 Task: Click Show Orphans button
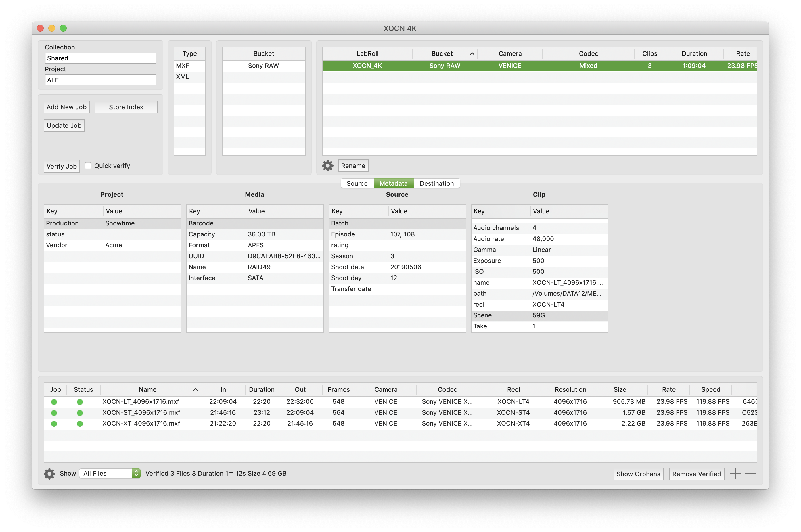(x=638, y=474)
